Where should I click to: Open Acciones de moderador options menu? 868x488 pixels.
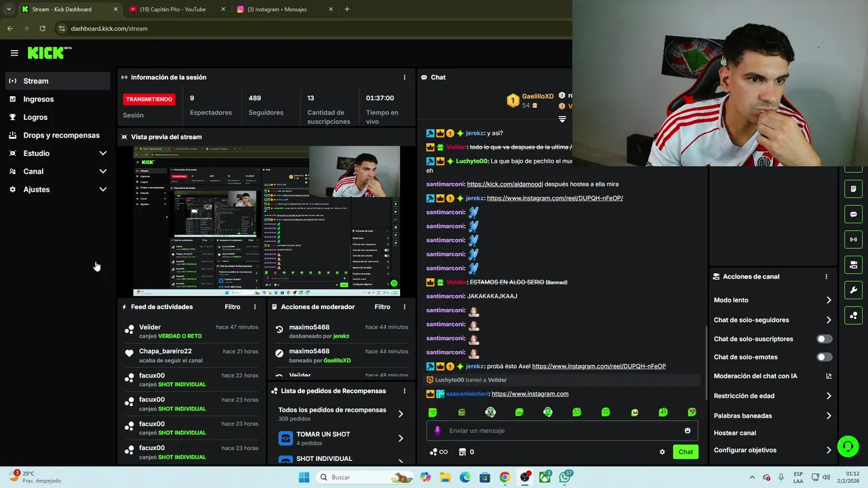coord(404,307)
